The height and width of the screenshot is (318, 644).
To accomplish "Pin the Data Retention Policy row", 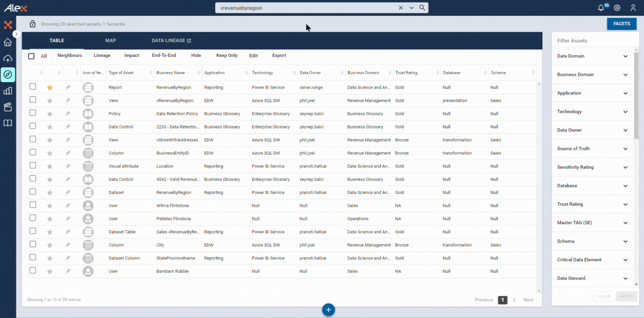I will 68,114.
